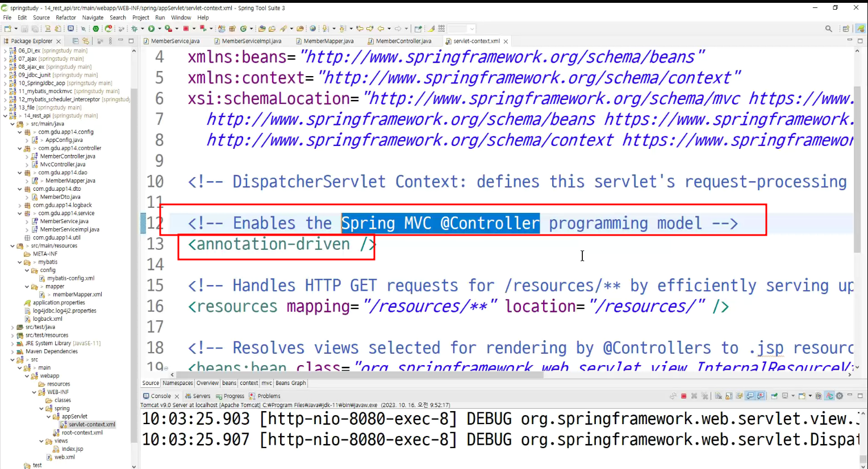This screenshot has width=868, height=469.
Task: Toggle Link with Editor in Package Explorer
Action: click(86, 41)
